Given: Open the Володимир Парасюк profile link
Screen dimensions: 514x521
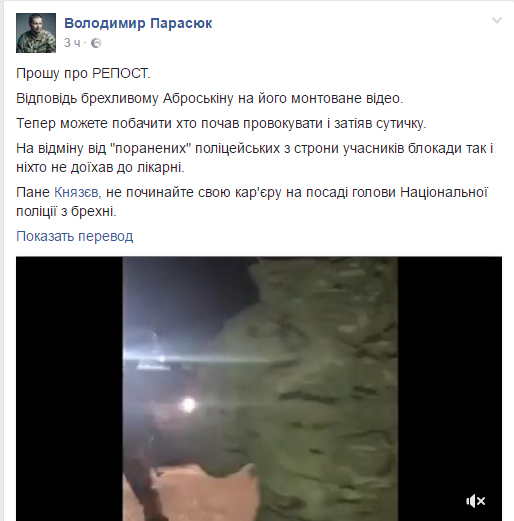Looking at the screenshot, I should click(x=138, y=23).
